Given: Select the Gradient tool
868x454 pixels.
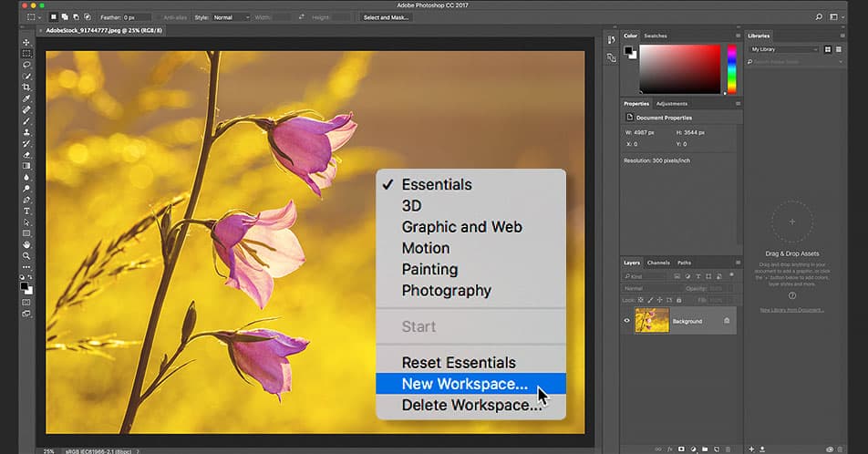Looking at the screenshot, I should (26, 166).
